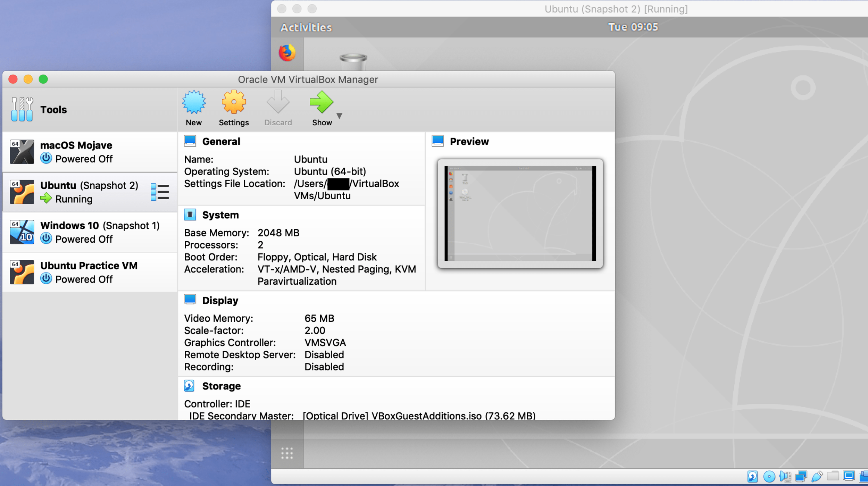Create a new virtual machine with the New button
868x486 pixels.
(193, 106)
